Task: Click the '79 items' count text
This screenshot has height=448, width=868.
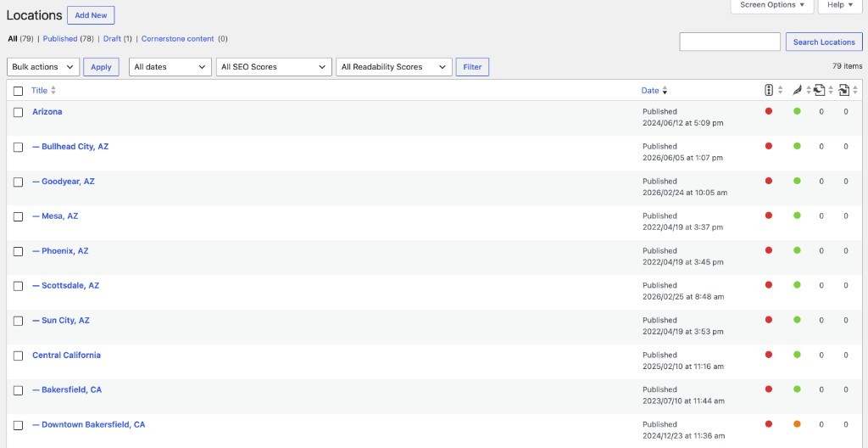Action: click(x=847, y=65)
